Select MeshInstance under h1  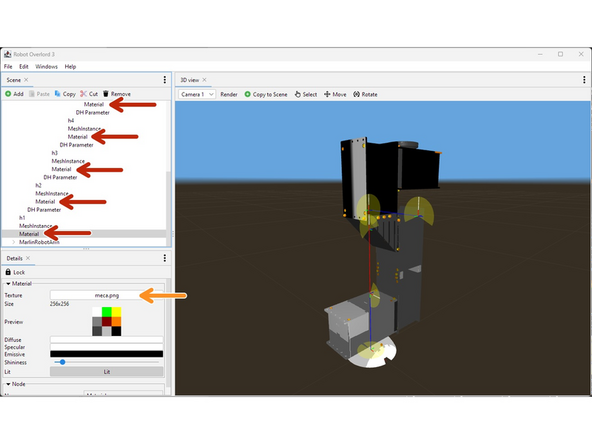click(35, 226)
